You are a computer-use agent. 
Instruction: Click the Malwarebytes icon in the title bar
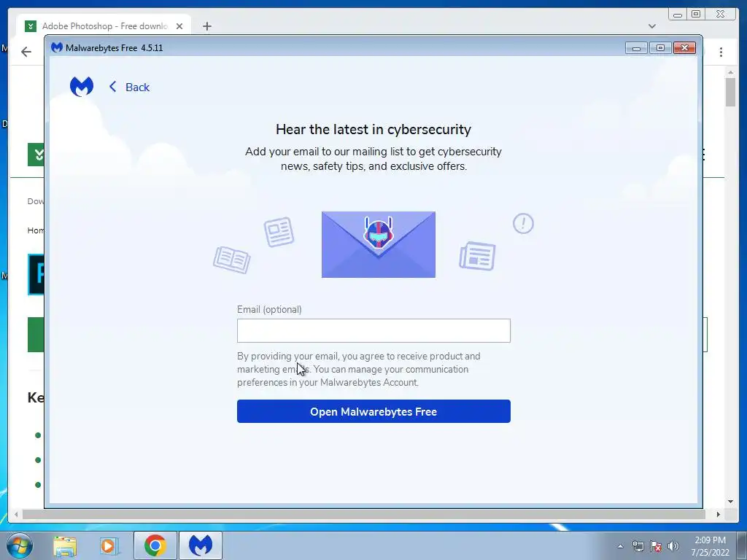pos(57,47)
